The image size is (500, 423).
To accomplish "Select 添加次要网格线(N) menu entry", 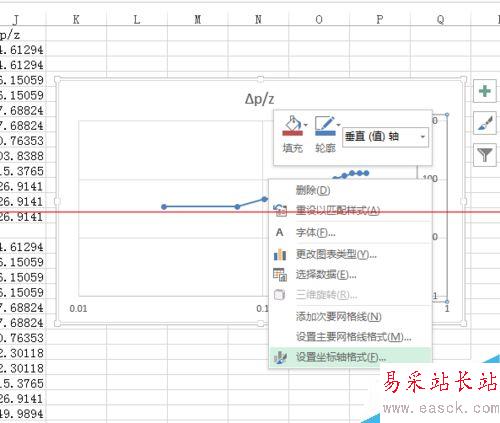I will click(x=350, y=316).
